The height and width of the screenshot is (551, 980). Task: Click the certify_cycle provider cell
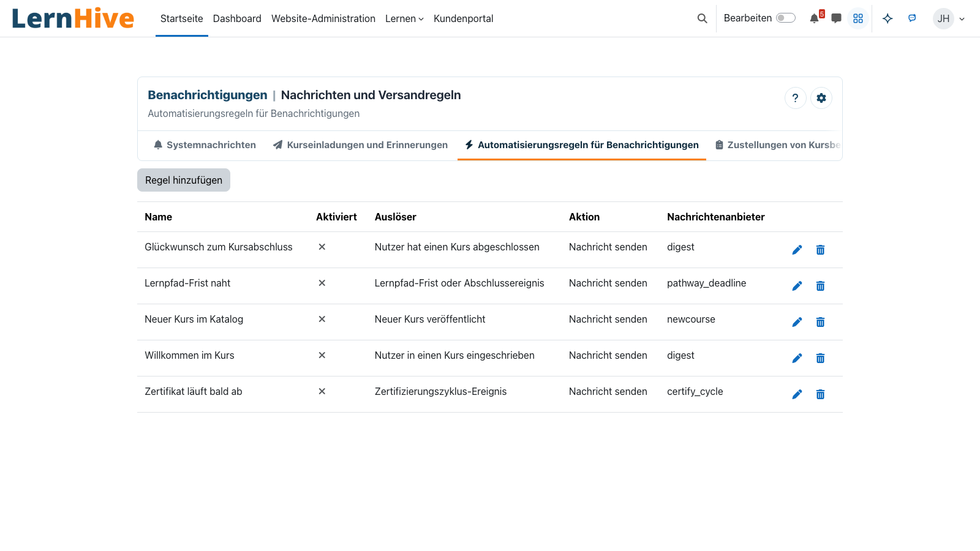pos(695,391)
